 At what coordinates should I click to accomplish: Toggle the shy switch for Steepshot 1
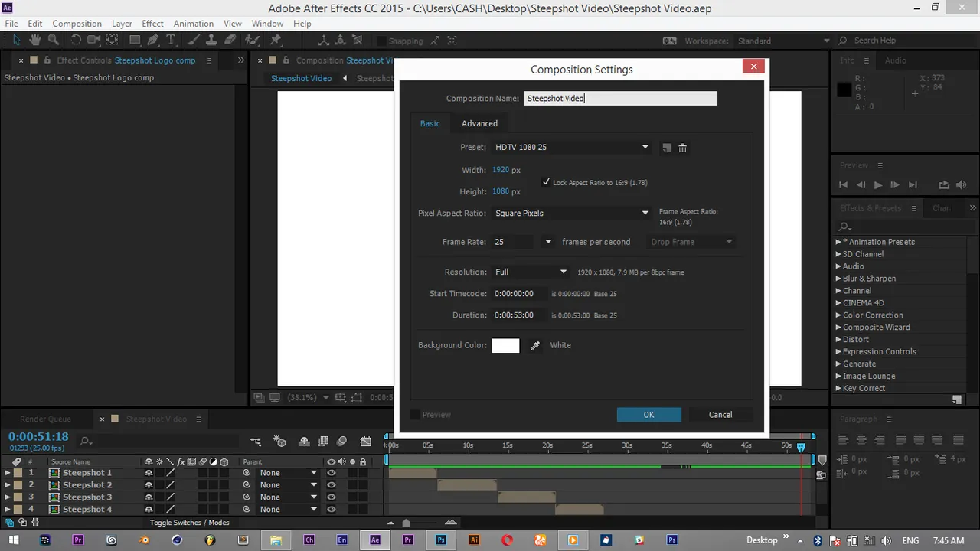(149, 473)
